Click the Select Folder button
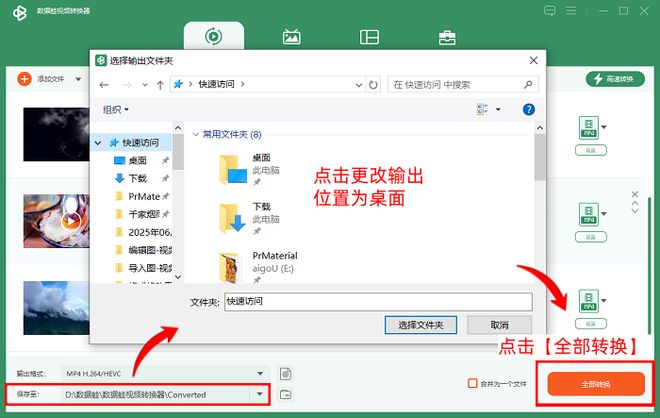The width and height of the screenshot is (660, 418). (420, 325)
